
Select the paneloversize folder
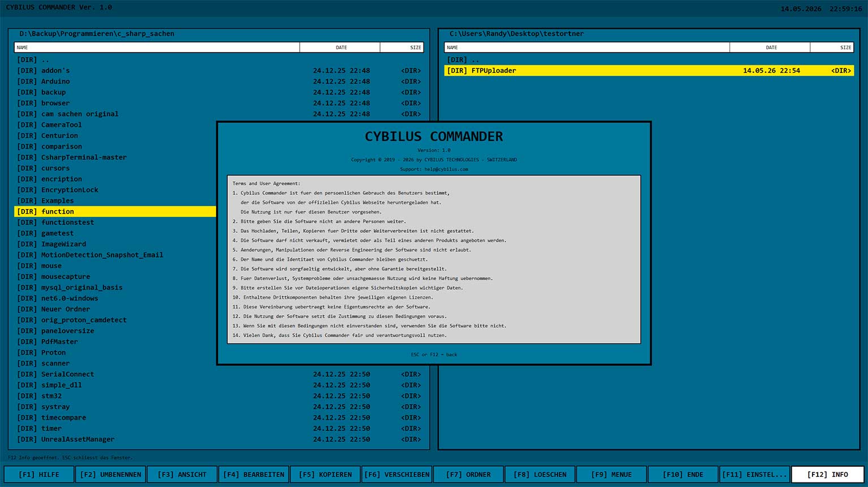click(115, 331)
